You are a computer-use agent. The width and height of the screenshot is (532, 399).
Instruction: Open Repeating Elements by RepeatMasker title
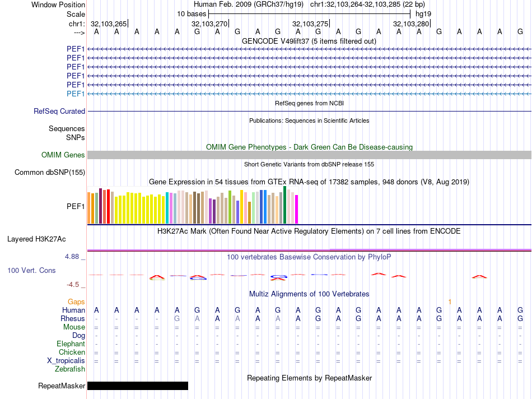(x=310, y=378)
